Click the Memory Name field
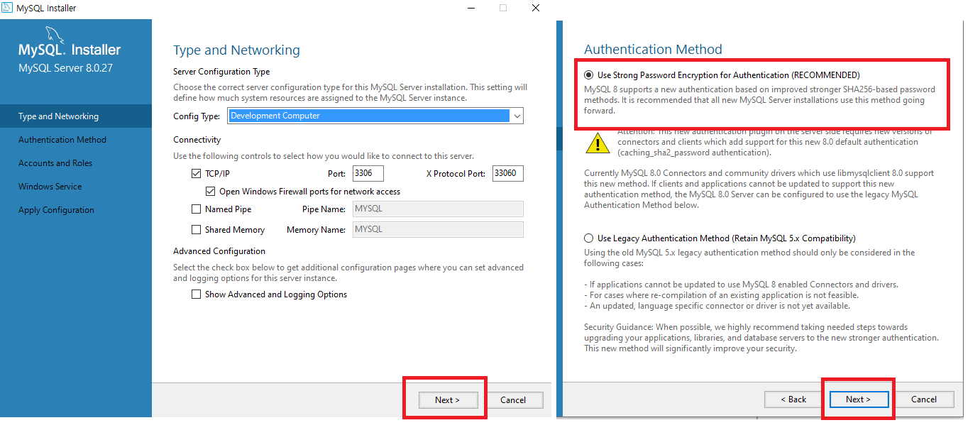 [x=438, y=229]
